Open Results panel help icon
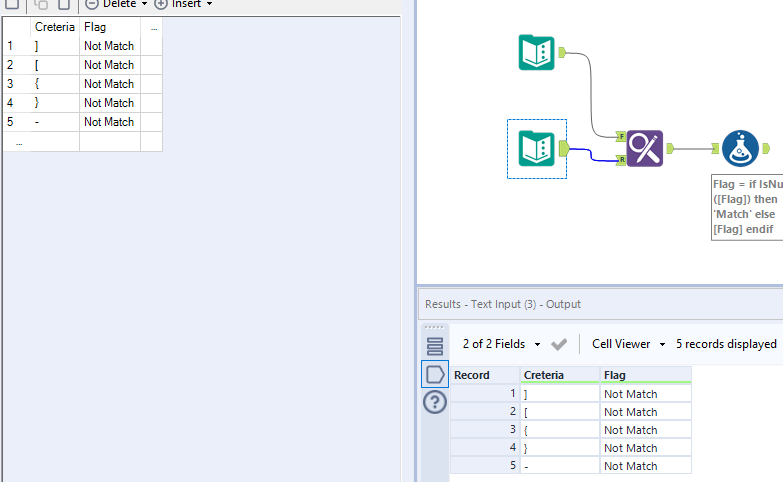This screenshot has width=783, height=482. tap(435, 402)
